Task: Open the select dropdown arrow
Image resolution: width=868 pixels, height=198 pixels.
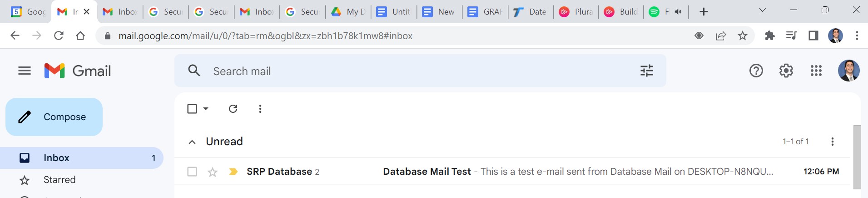Action: coord(206,109)
